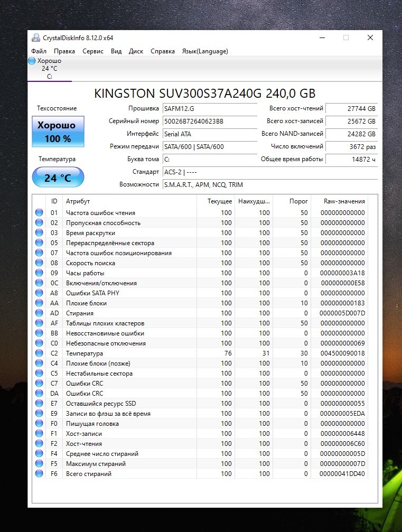Click the status orb for Максимум стираний

click(39, 463)
